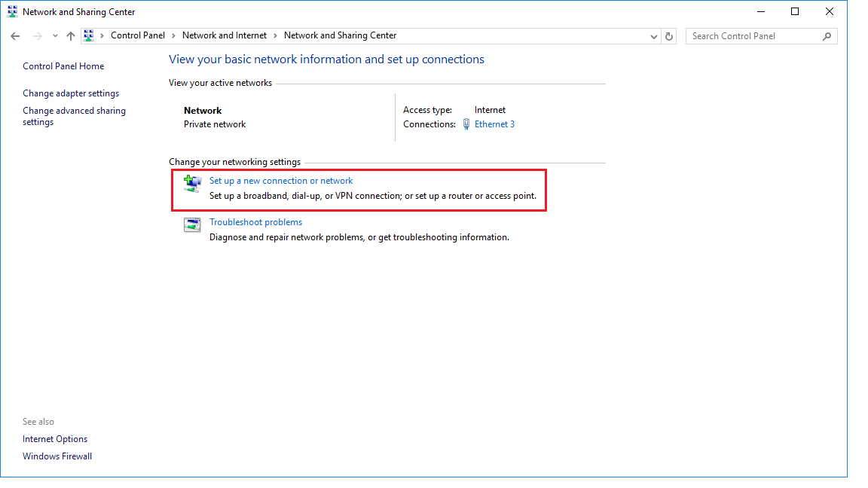
Task: Click the View your active networks heading
Action: pos(220,82)
